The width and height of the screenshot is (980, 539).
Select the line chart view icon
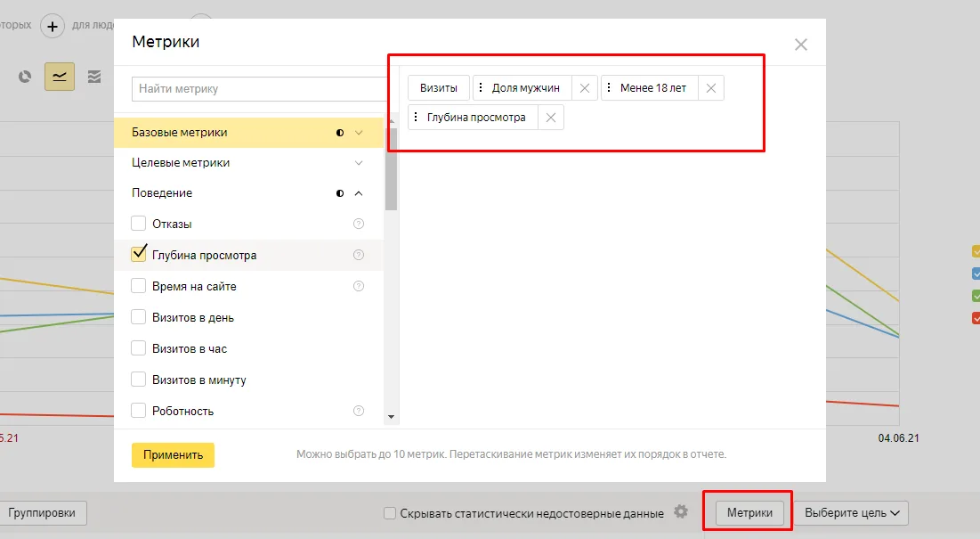point(60,77)
